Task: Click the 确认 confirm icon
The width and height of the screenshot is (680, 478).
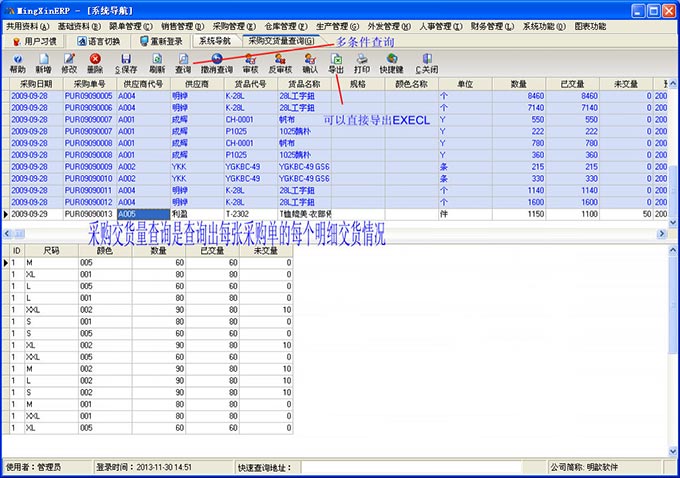Action: point(310,63)
